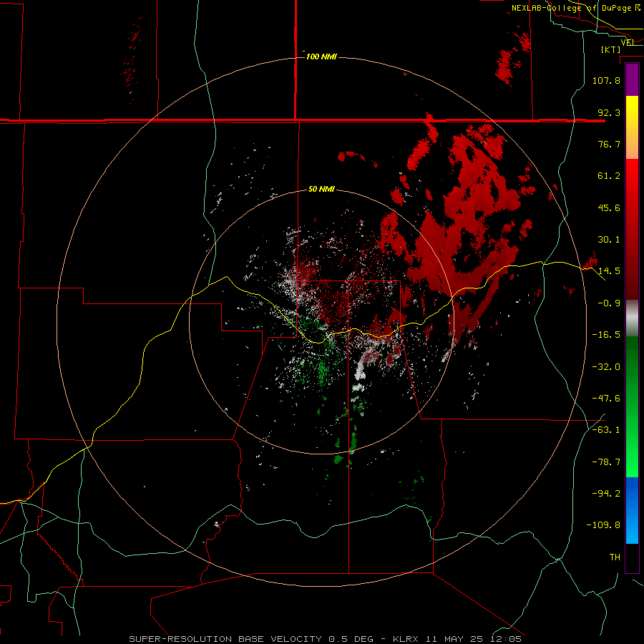Click the yellow segment of the color bar
644x644 pixels.
[632, 112]
